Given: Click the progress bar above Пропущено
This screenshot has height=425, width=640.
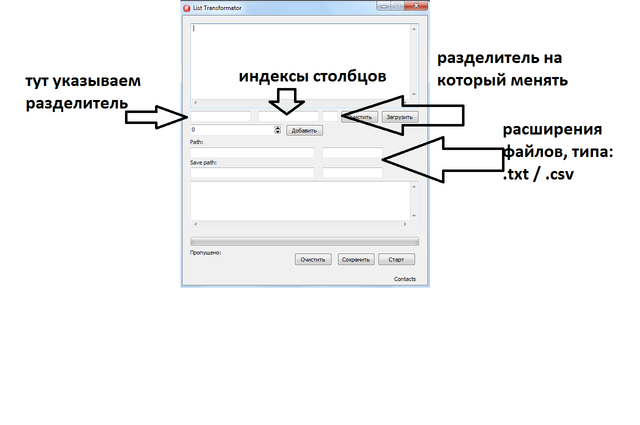Looking at the screenshot, I should [304, 241].
